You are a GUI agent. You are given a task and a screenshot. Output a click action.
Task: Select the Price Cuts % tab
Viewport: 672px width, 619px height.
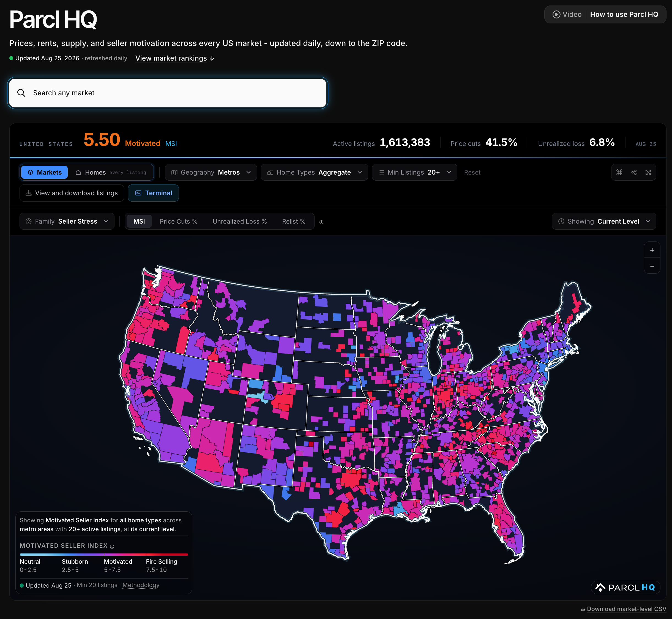click(178, 221)
